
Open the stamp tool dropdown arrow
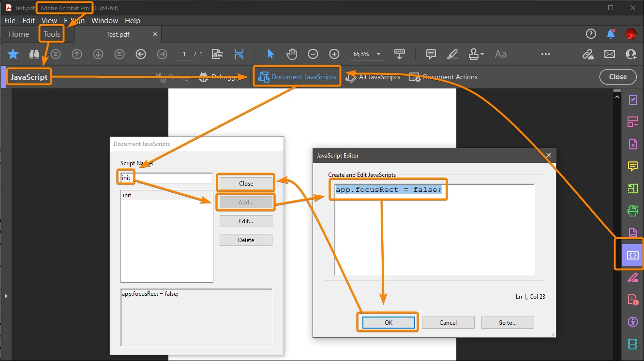pos(482,55)
